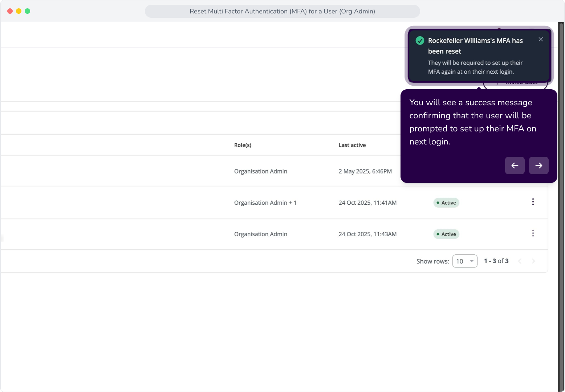
Task: Open actions menu for Organisation Admin + 1 user
Action: pos(533,202)
